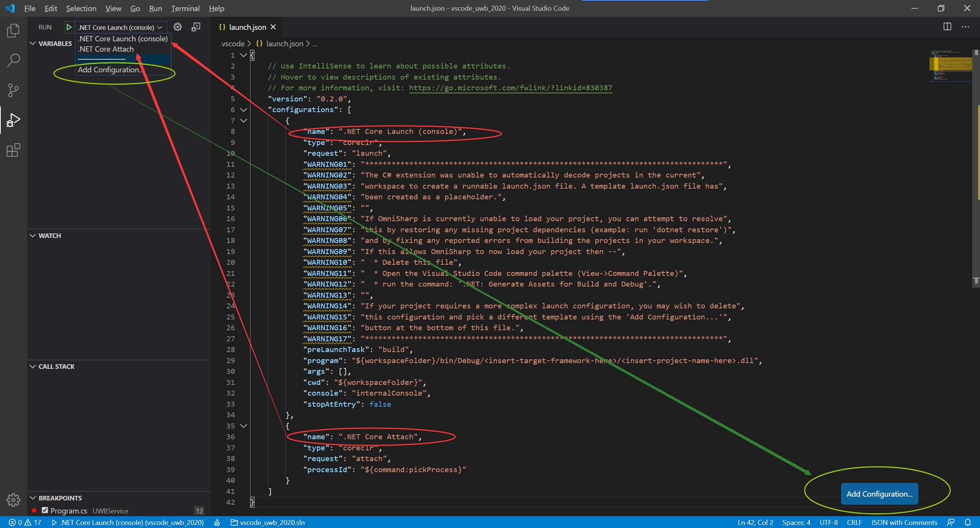Open the Extensions view icon
Viewport: 980px width, 528px height.
13,150
